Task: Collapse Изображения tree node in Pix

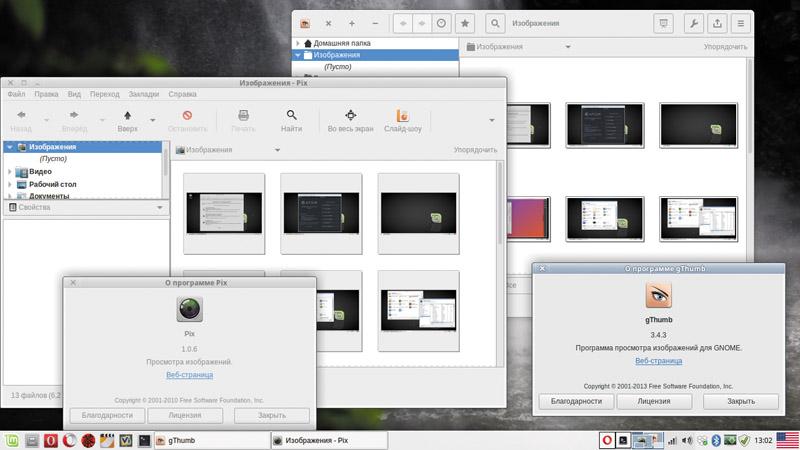Action: coord(10,147)
